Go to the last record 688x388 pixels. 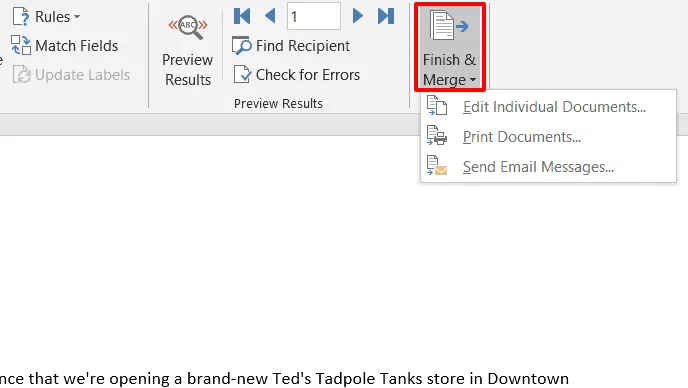(386, 16)
